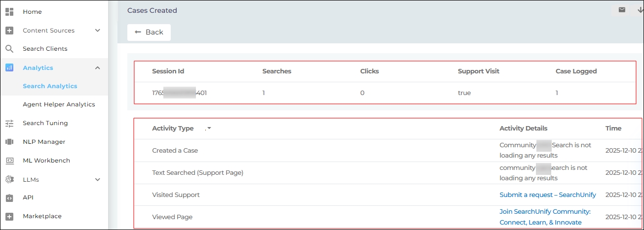This screenshot has width=644, height=230.
Task: Click the Search Tuning sliders icon
Action: (x=9, y=123)
